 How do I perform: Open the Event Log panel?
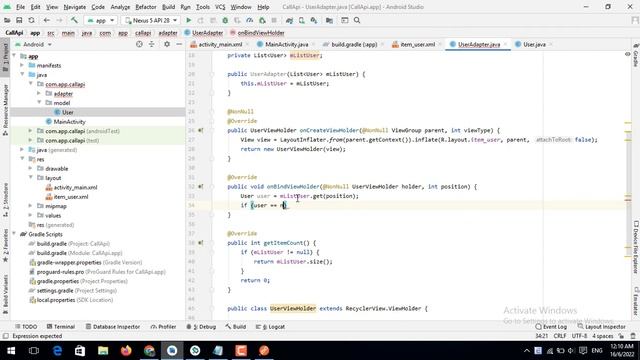click(x=551, y=327)
